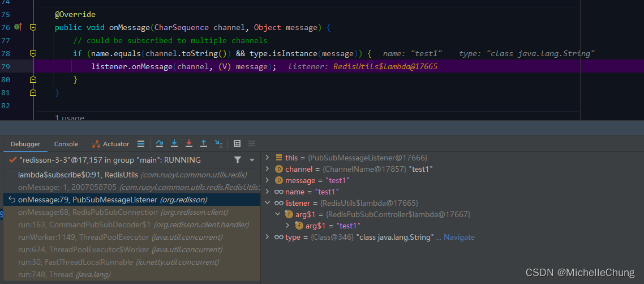The width and height of the screenshot is (644, 284).
Task: Select the onMessage:68 RedisPubSubConnection frame
Action: (131, 213)
